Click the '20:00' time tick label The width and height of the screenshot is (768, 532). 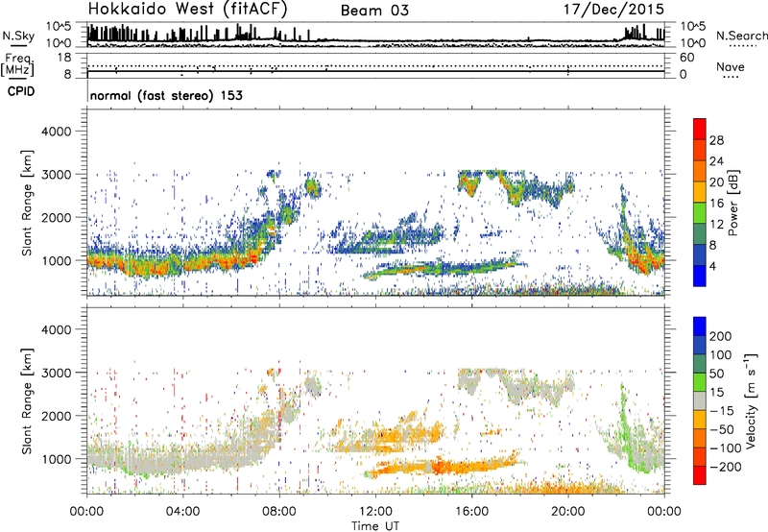coord(567,512)
